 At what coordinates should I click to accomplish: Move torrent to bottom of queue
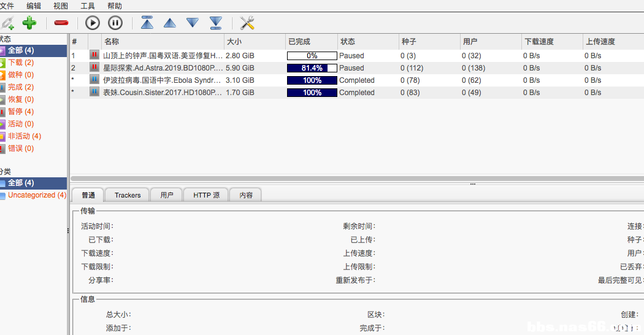215,23
